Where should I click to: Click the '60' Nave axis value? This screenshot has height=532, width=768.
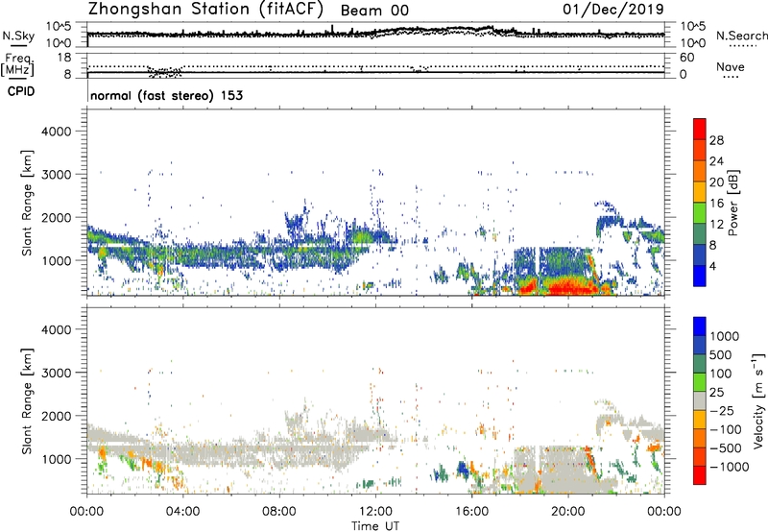(686, 58)
